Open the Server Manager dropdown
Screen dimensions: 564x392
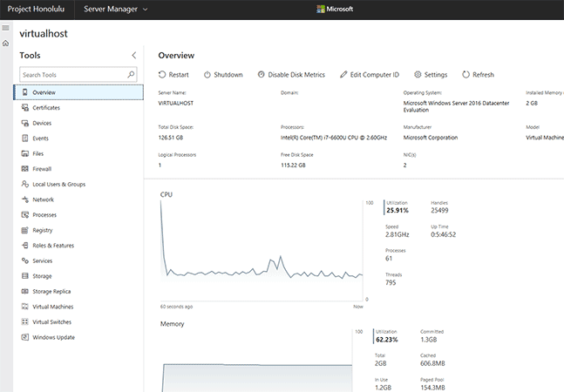pyautogui.click(x=115, y=10)
